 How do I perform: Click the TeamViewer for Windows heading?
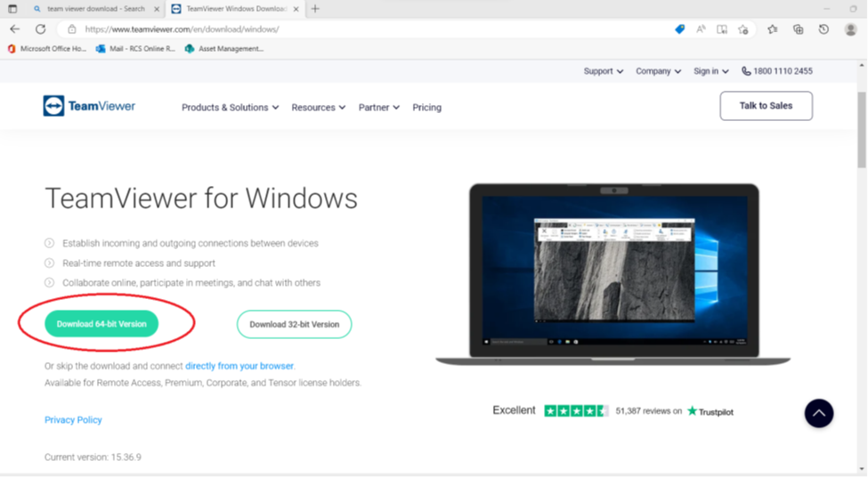pos(201,198)
